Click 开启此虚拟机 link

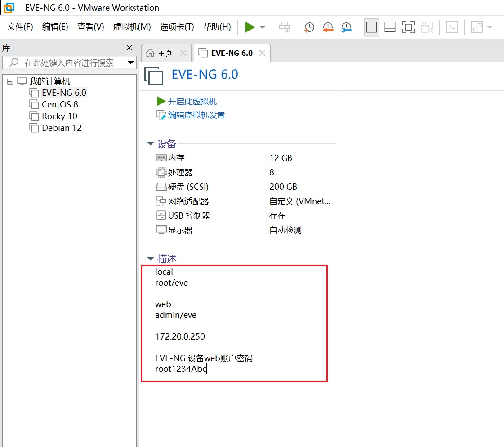coord(192,102)
